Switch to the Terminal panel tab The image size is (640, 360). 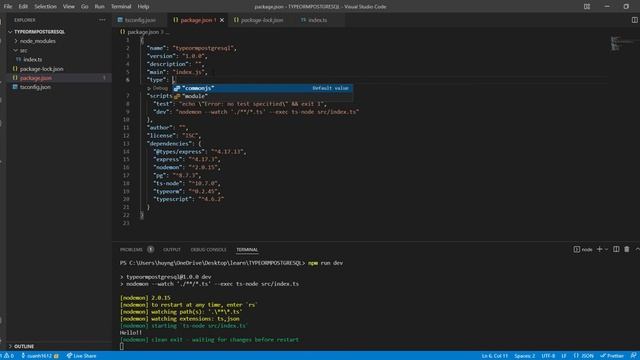tap(247, 250)
